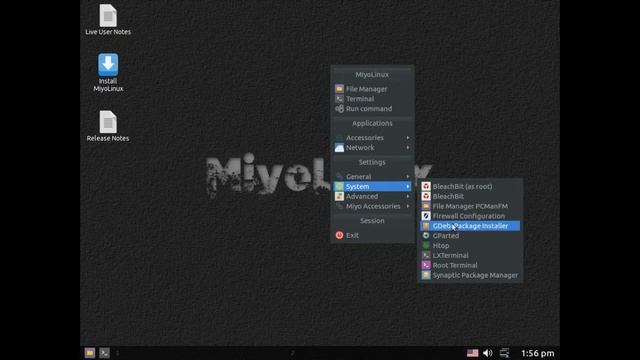Launch GParted from the submenu
This screenshot has width=640, height=360.
470,236
